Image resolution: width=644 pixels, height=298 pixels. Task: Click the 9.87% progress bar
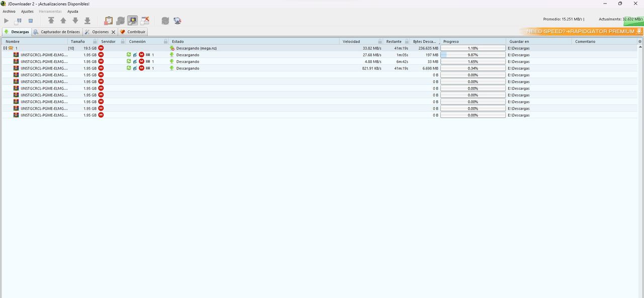473,55
